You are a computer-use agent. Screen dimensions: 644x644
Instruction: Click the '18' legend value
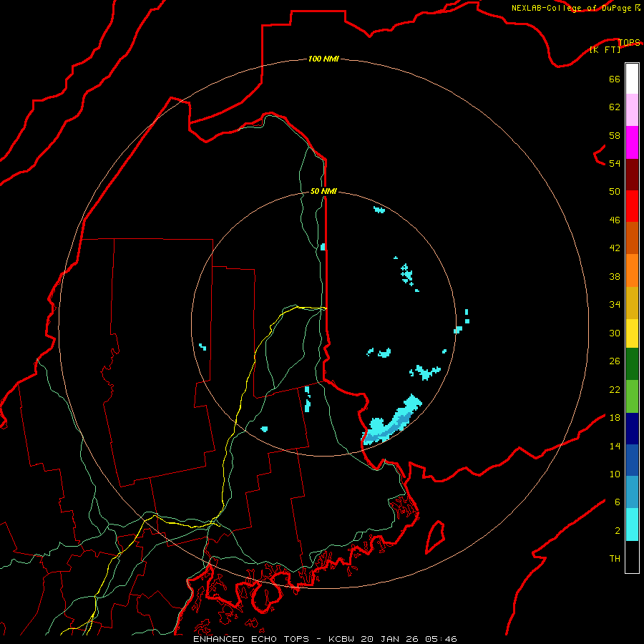point(615,418)
